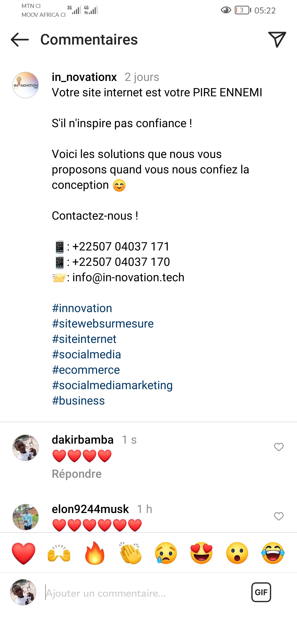Open the GIF picker

pyautogui.click(x=261, y=592)
